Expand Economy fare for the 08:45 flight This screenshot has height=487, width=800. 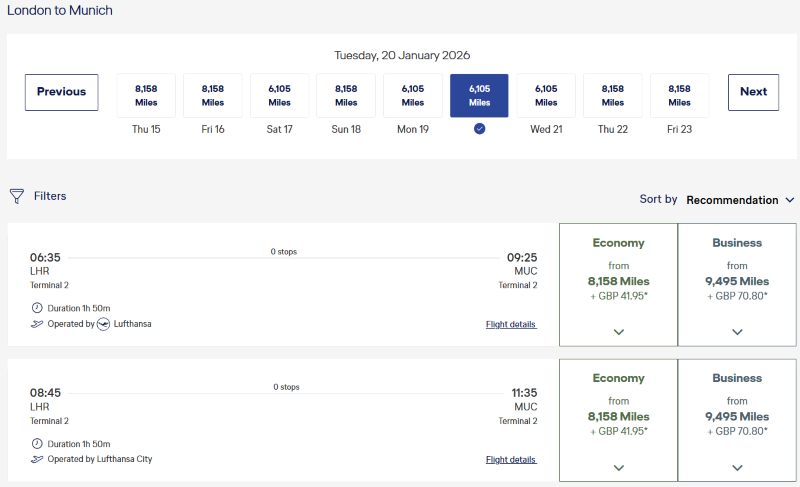click(x=618, y=467)
